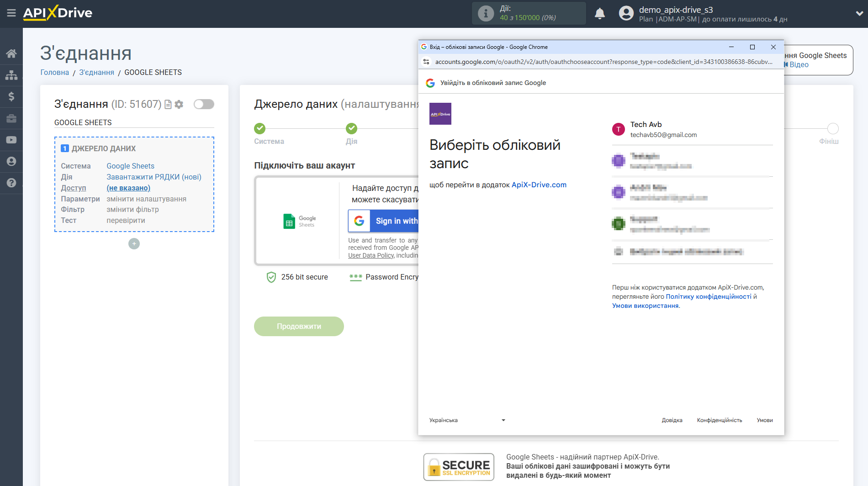Close the Google sign-in popup window
868x486 pixels.
click(x=773, y=47)
